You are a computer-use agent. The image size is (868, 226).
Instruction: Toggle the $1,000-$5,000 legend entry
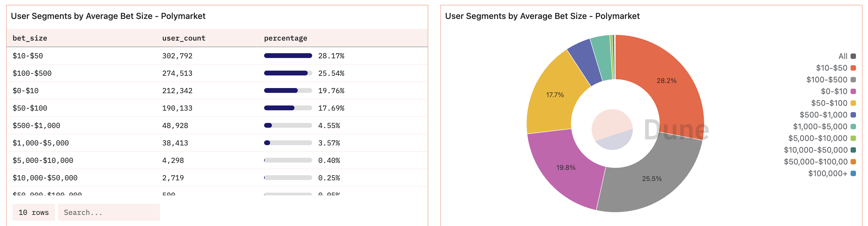[x=823, y=127]
